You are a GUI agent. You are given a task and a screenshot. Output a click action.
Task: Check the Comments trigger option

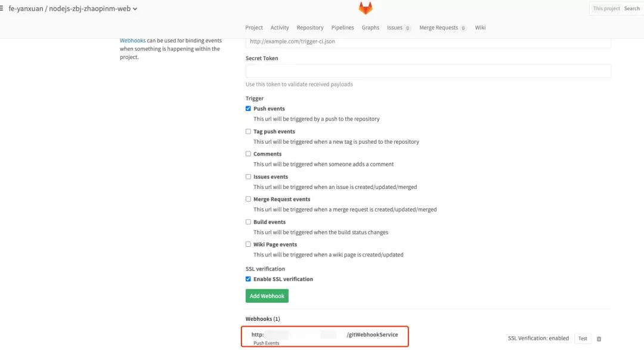tap(248, 154)
